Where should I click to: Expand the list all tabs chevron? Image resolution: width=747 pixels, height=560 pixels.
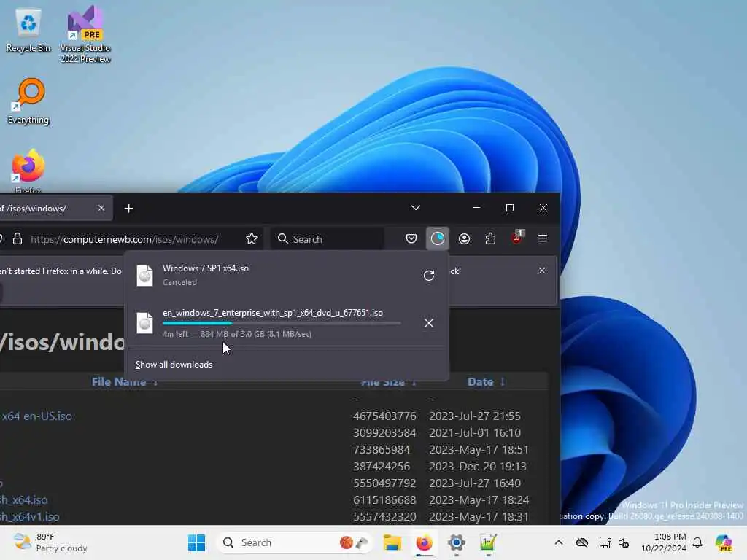[415, 208]
